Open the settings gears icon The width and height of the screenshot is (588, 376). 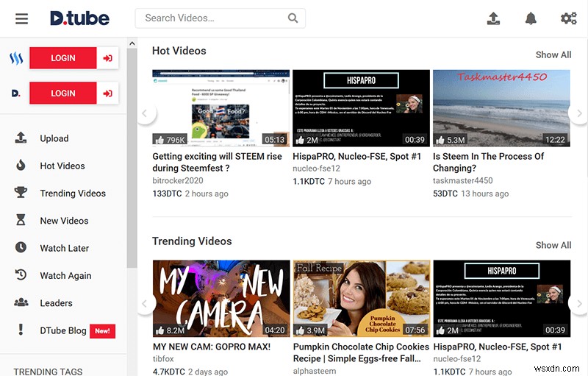pos(568,18)
